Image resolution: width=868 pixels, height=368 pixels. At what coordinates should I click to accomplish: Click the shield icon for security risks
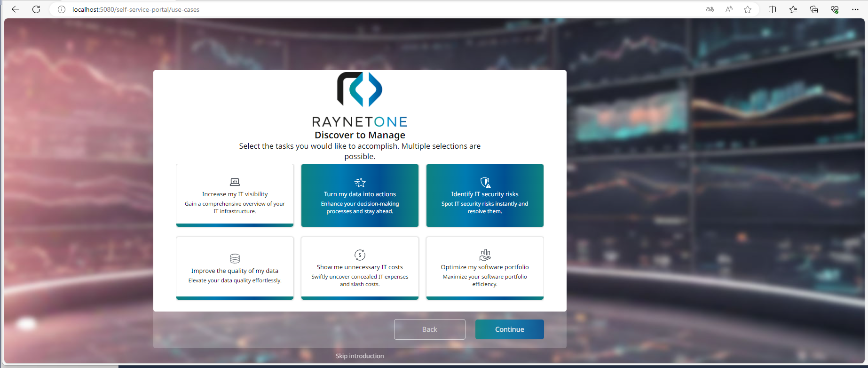485,182
